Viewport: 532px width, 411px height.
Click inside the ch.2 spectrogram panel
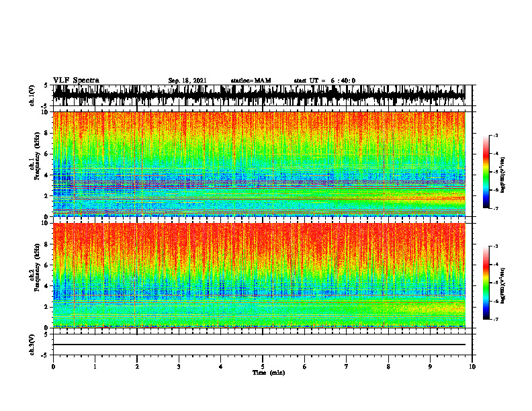[259, 275]
